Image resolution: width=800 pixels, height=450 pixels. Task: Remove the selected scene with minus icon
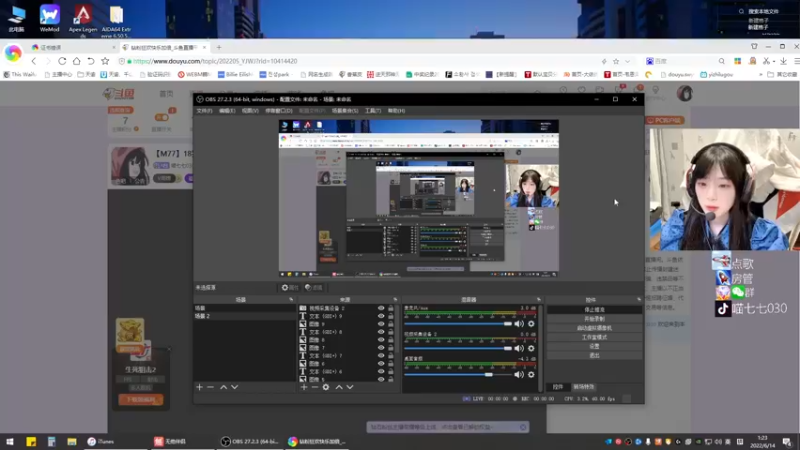(x=210, y=387)
